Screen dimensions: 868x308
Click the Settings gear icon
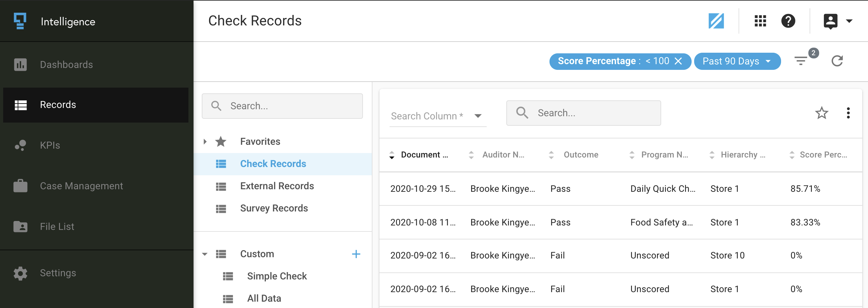pos(20,273)
